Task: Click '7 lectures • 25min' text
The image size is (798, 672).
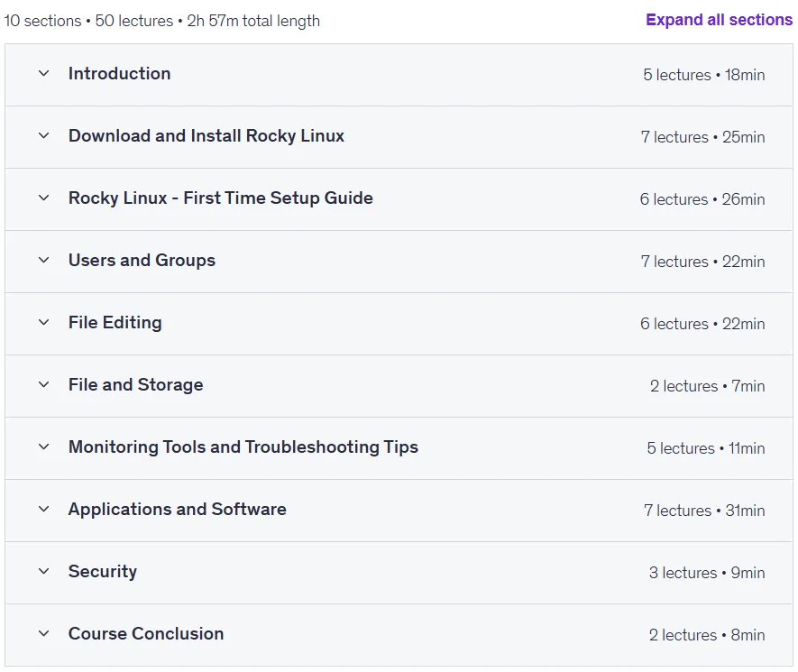Action: point(702,137)
